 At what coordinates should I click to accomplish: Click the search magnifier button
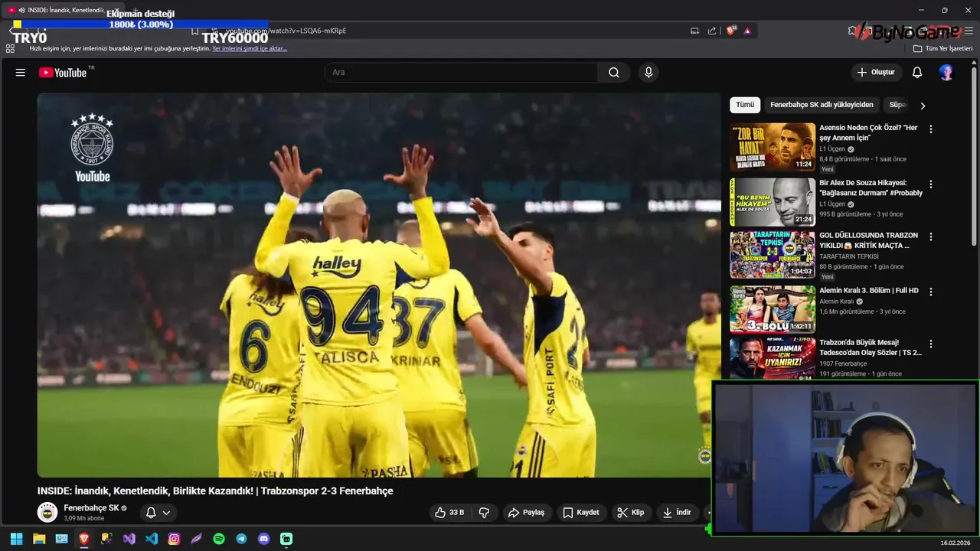point(614,73)
